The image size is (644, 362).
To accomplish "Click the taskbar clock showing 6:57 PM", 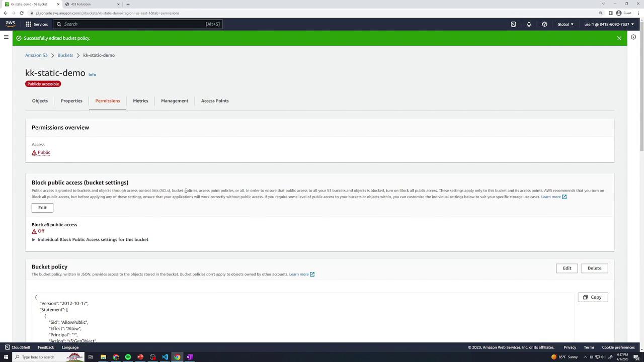I will coord(622,357).
